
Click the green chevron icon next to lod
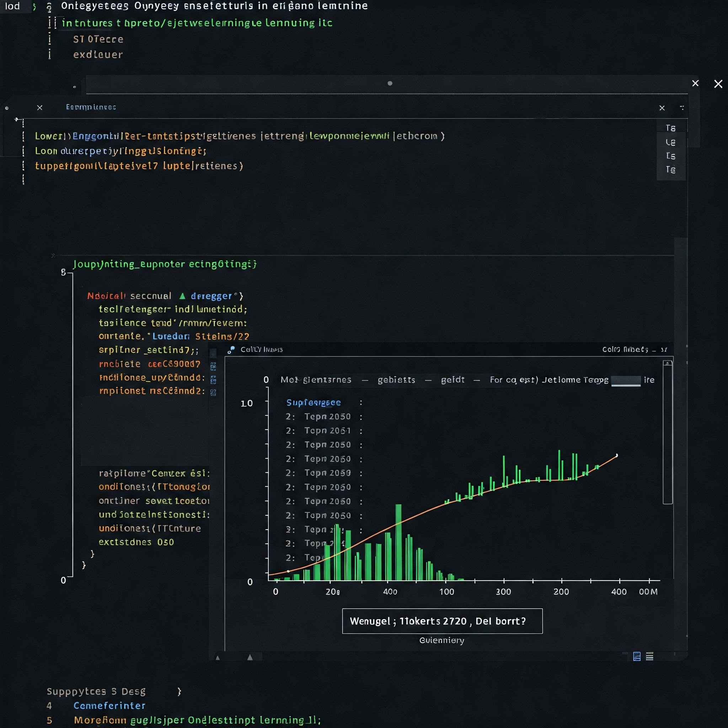pos(34,7)
